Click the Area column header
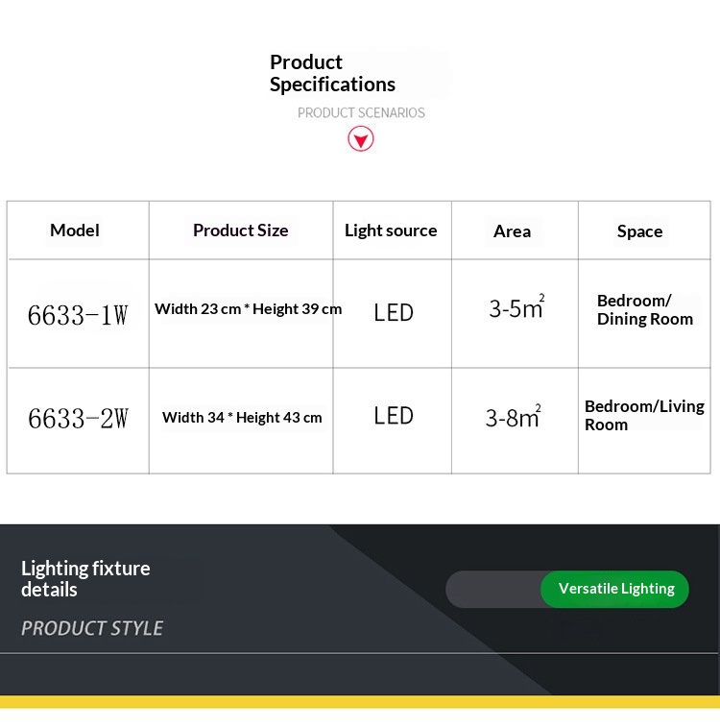The height and width of the screenshot is (728, 720). [x=512, y=231]
